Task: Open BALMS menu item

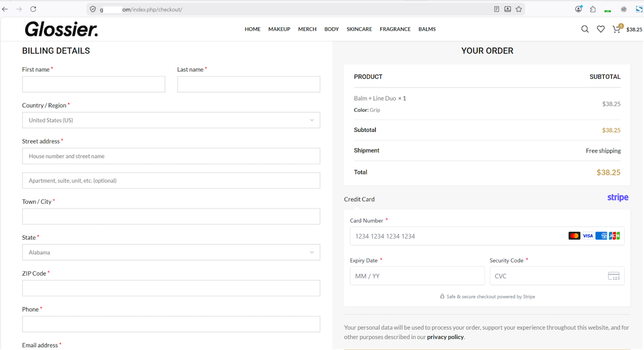Action: pos(427,29)
